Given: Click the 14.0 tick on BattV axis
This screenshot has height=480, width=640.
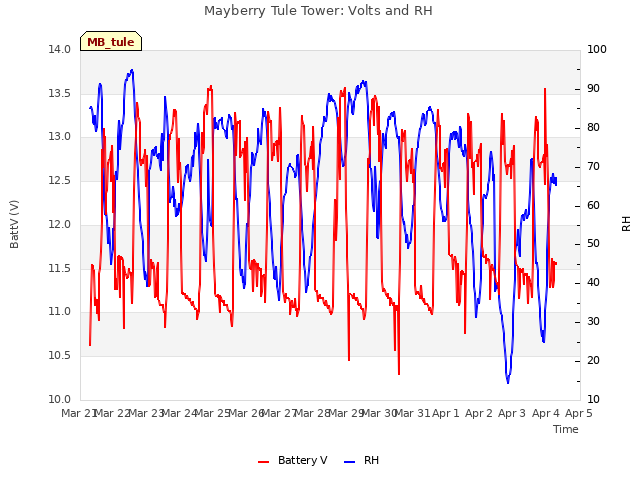Looking at the screenshot, I should click(59, 49).
